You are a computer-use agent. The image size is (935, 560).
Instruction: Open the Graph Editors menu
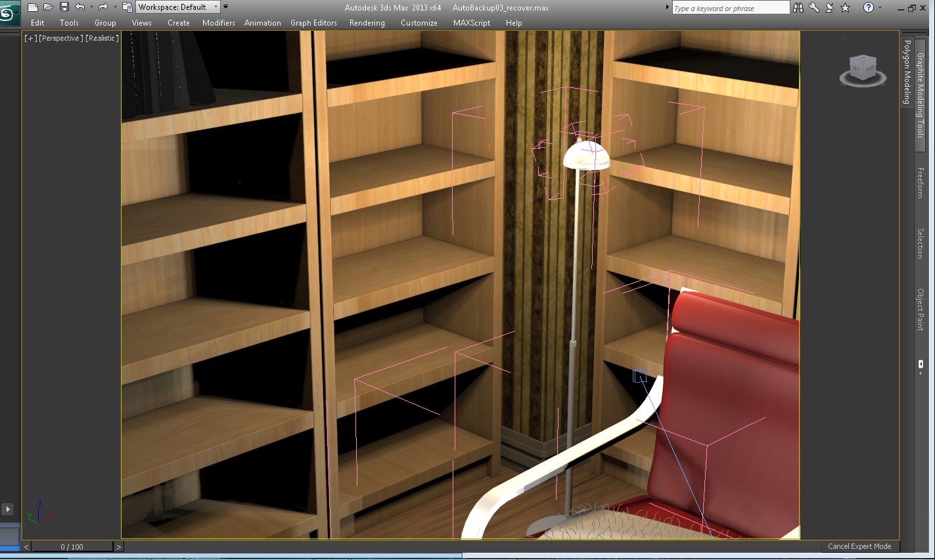click(x=313, y=23)
